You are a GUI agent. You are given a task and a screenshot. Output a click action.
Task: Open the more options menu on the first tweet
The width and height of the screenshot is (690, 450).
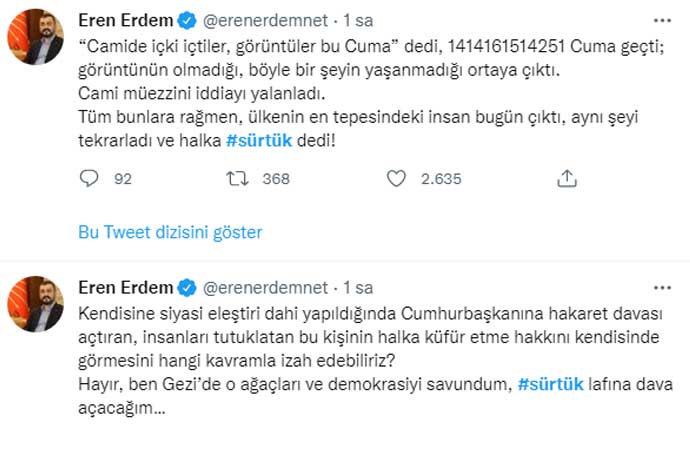click(661, 20)
